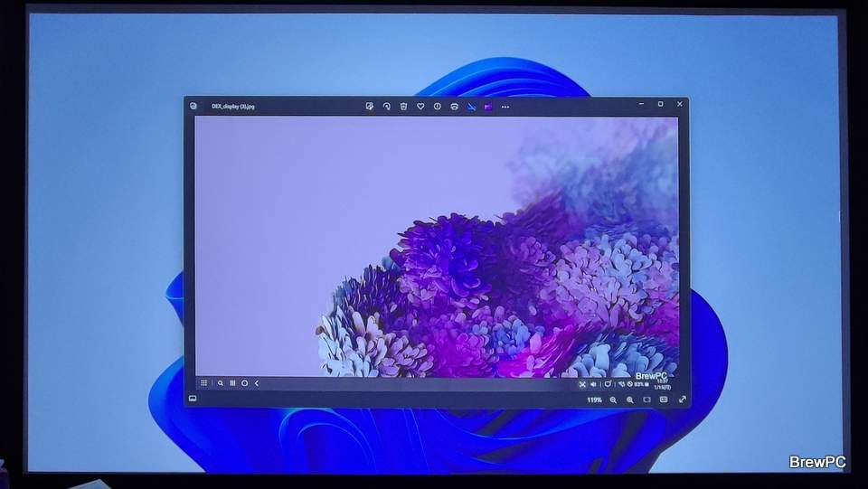Click the Zoom to fit icon
This screenshot has width=868, height=489.
pos(647,400)
